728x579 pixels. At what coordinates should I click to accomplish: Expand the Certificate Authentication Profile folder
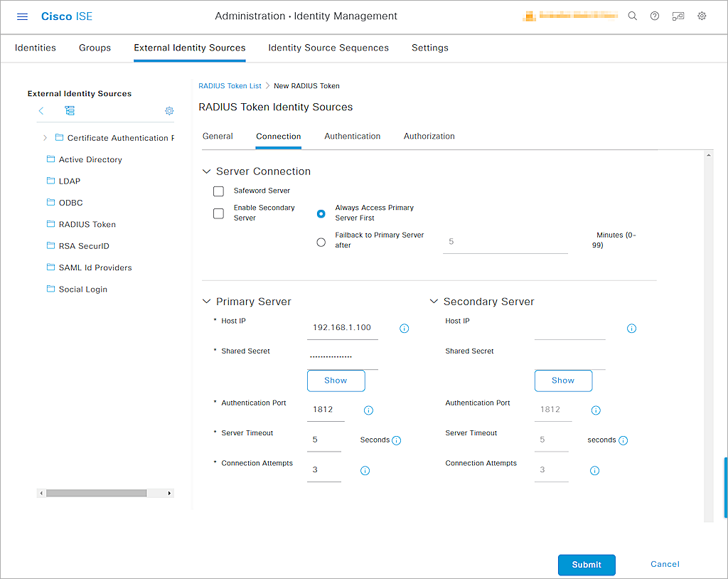[x=45, y=137]
